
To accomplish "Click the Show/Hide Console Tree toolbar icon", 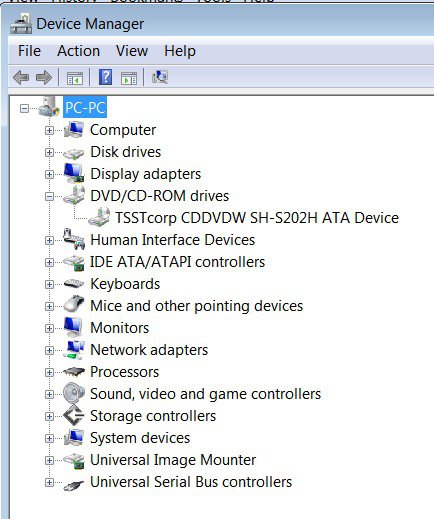I will pyautogui.click(x=75, y=78).
